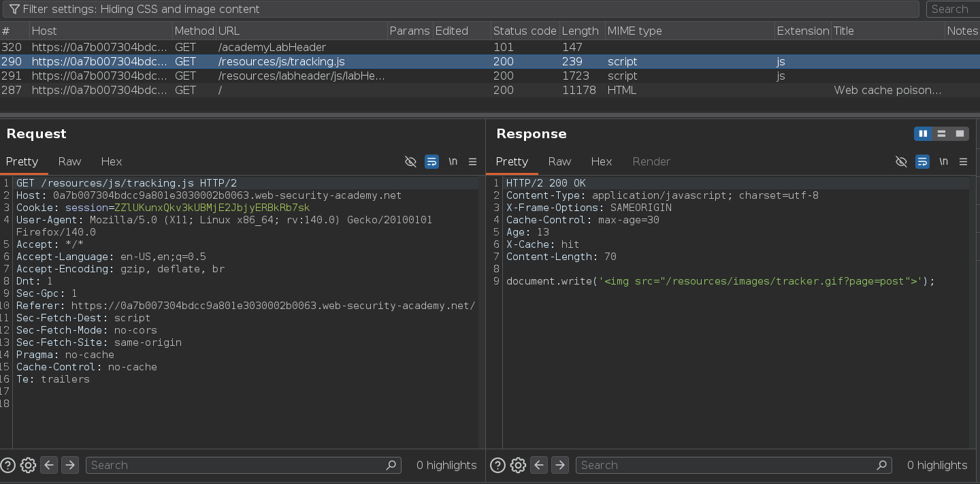Choose combined single-pane layout icon
This screenshot has height=484, width=980.
tap(960, 133)
